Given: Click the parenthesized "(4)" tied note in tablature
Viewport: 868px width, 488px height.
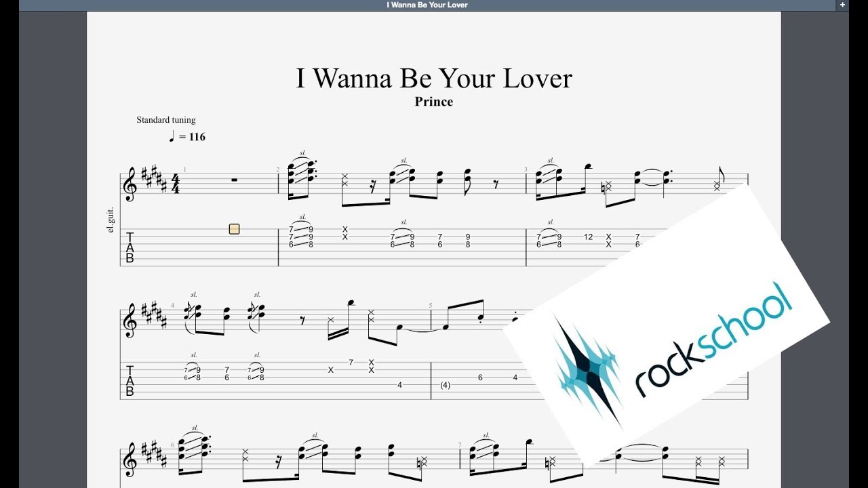Looking at the screenshot, I should coord(445,385).
